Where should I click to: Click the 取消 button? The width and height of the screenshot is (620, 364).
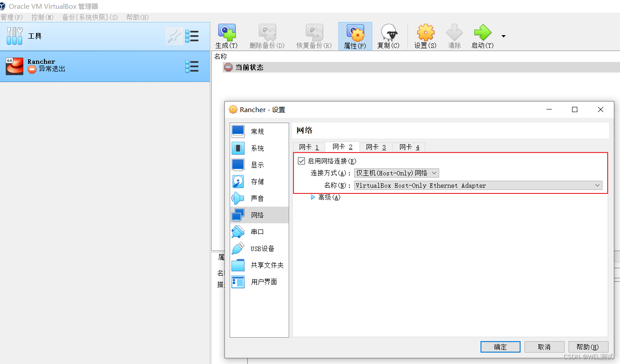coord(544,347)
